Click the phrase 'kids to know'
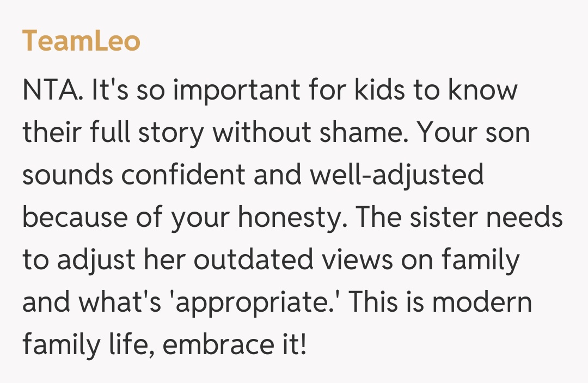This screenshot has width=588, height=383. pos(436,90)
